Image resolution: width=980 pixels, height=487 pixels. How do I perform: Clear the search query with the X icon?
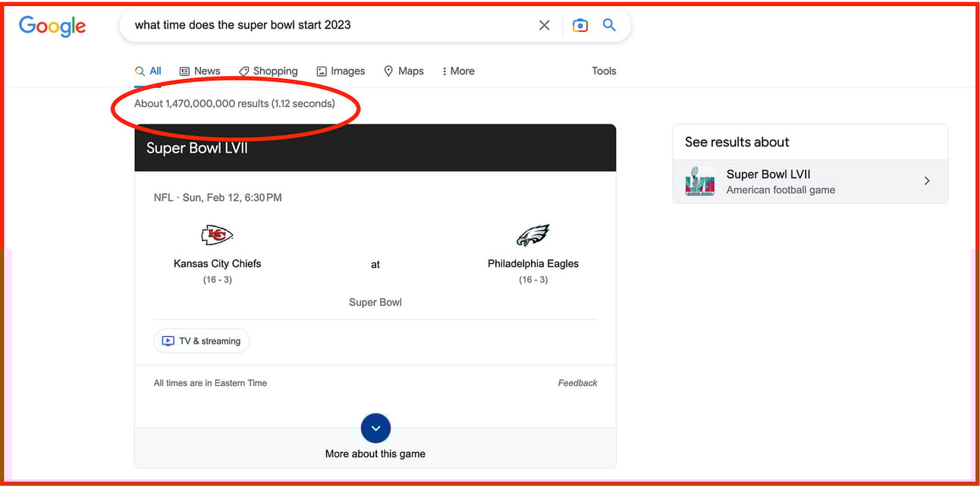(x=545, y=25)
